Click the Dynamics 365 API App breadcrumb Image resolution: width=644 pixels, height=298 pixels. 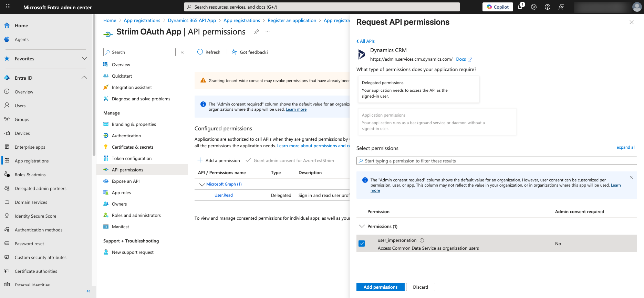pos(192,20)
